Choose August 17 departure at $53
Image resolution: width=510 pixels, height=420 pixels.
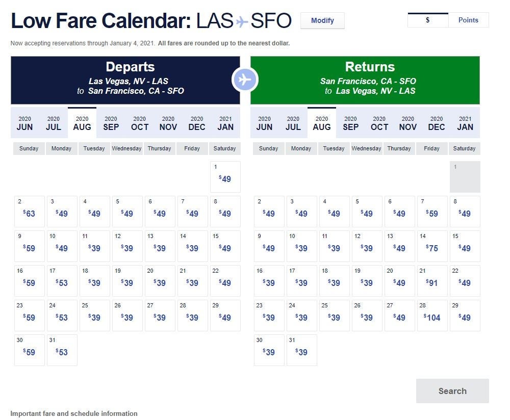pyautogui.click(x=62, y=281)
